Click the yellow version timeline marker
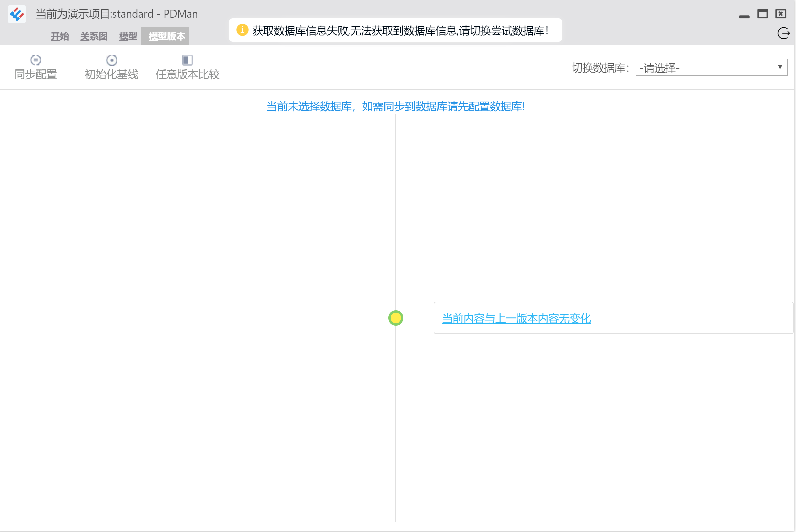The height and width of the screenshot is (532, 796). pos(395,318)
